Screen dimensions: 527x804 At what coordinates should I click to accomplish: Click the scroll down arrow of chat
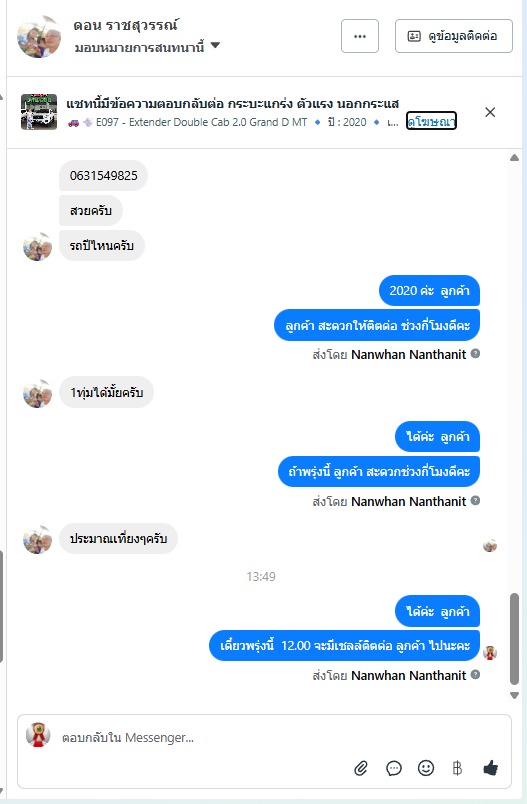pyautogui.click(x=514, y=696)
